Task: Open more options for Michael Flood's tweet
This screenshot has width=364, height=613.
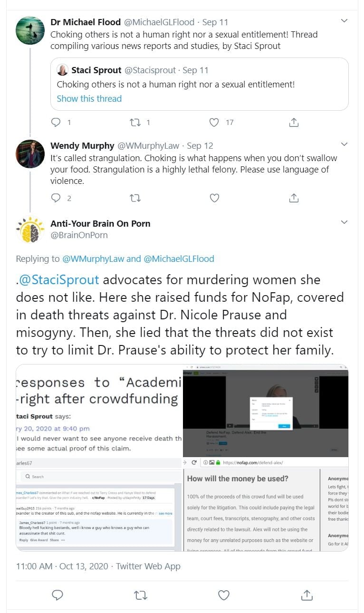Action: click(345, 21)
